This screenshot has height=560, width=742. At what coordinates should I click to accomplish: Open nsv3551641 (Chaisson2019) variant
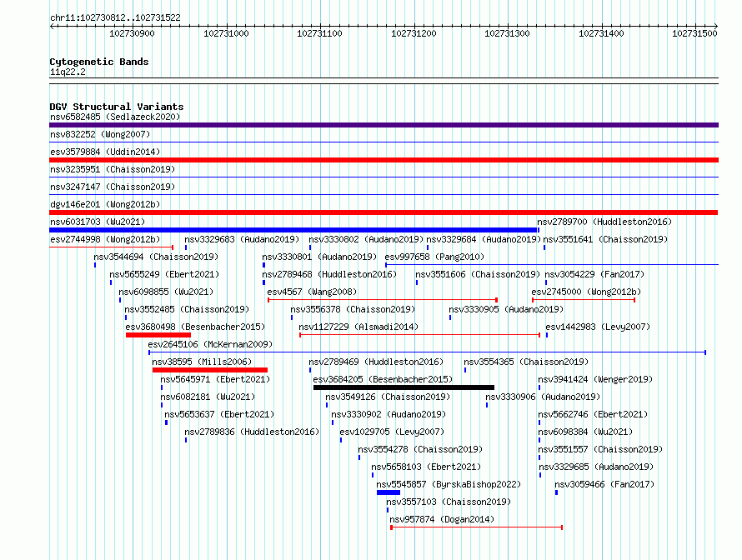tap(605, 239)
